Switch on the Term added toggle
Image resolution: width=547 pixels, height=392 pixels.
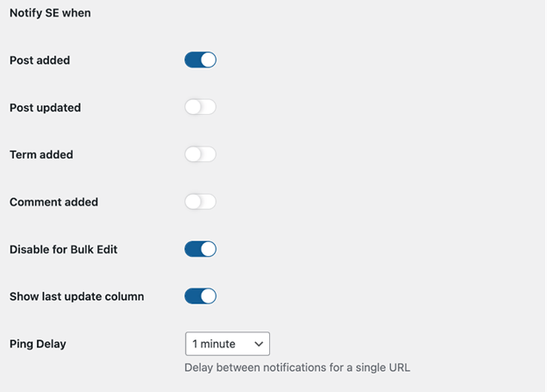coord(200,154)
